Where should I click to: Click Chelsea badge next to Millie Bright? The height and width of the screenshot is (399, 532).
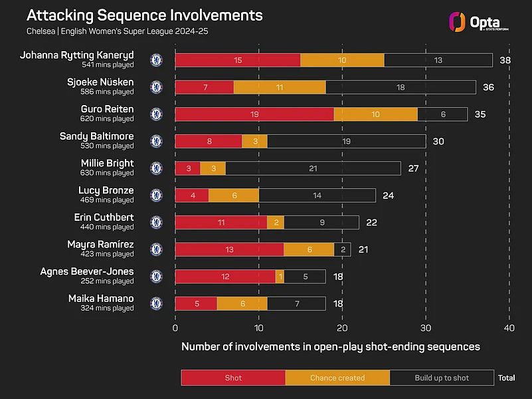click(x=156, y=168)
